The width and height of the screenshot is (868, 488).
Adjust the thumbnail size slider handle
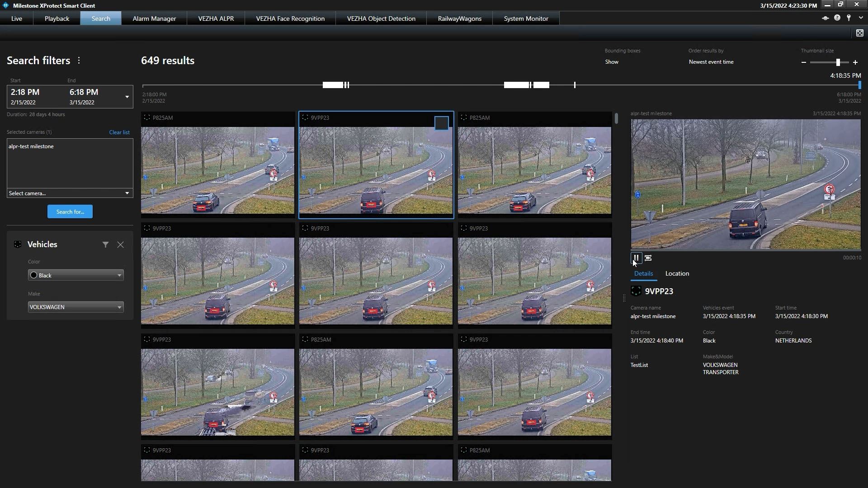(x=838, y=62)
